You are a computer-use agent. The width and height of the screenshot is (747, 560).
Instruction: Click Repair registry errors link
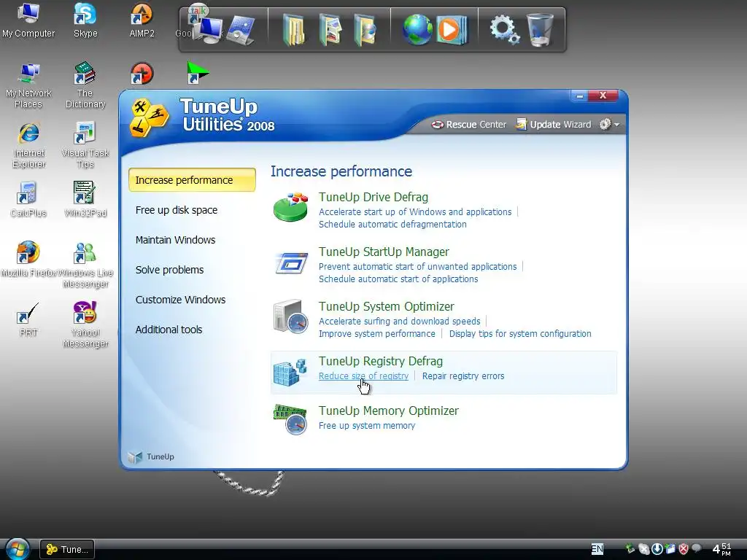[x=463, y=376]
